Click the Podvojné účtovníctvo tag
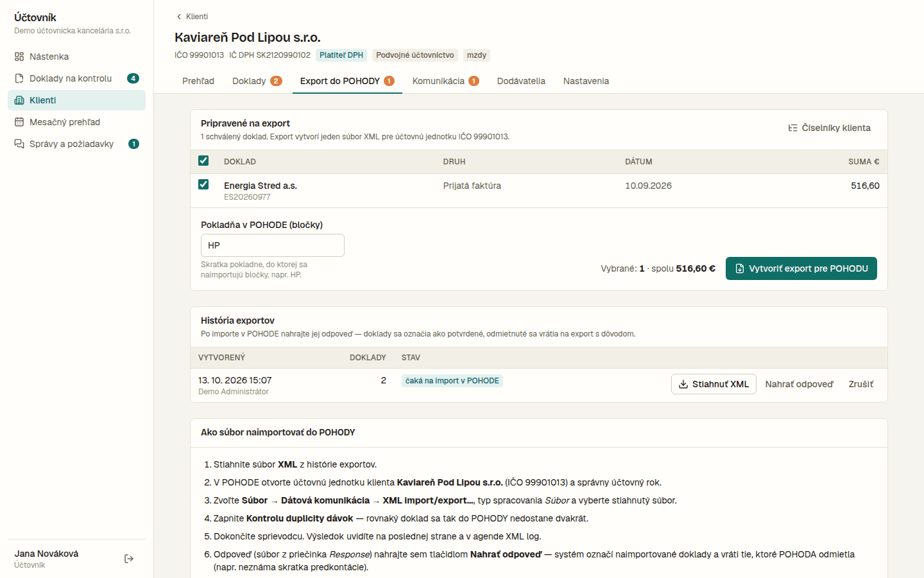 click(415, 55)
